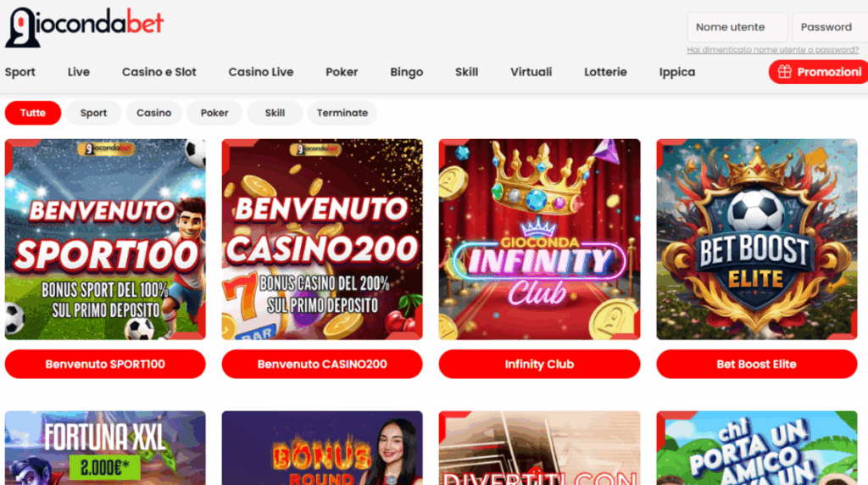Open the Casino e Slot menu

pyautogui.click(x=159, y=72)
